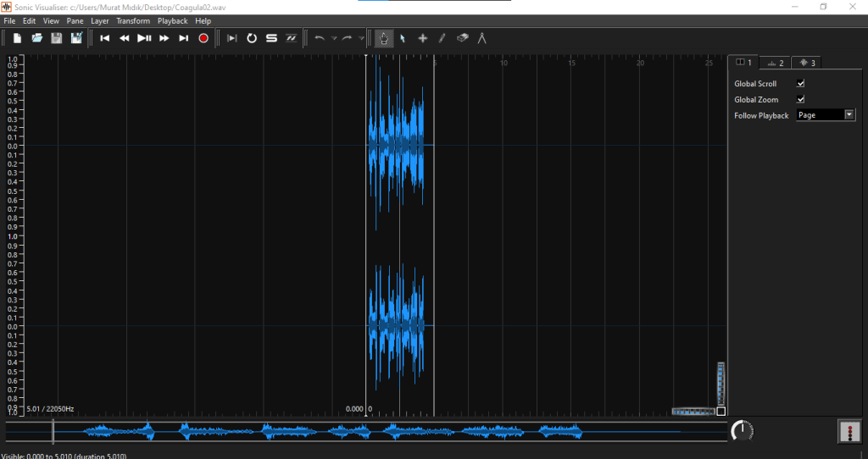Click the playback volume dial
The image size is (868, 459).
(742, 431)
